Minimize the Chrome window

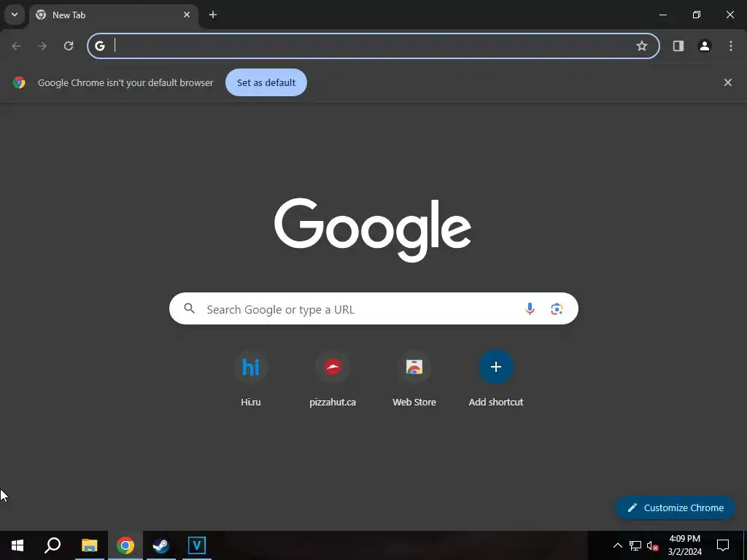(x=662, y=15)
